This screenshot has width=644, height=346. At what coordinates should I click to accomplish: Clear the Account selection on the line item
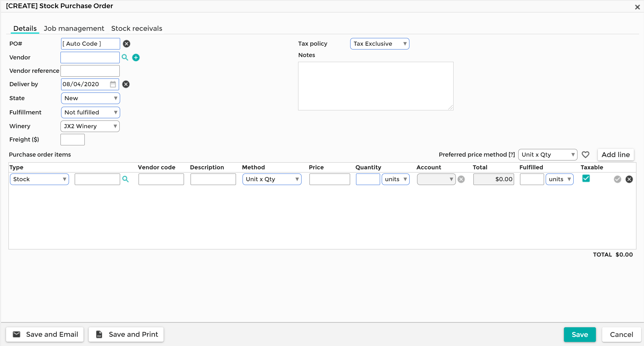click(x=461, y=179)
